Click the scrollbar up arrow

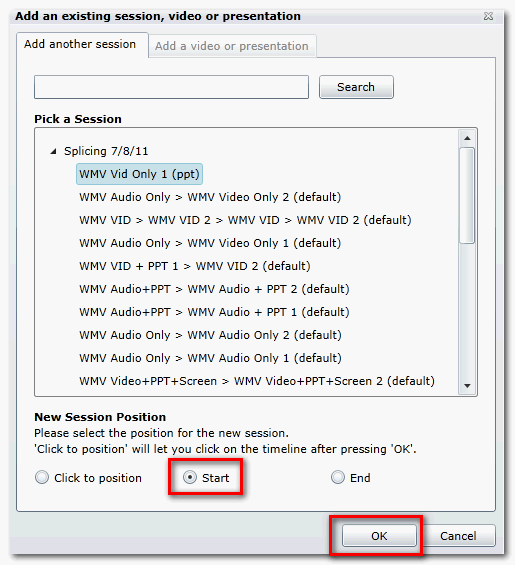[467, 138]
